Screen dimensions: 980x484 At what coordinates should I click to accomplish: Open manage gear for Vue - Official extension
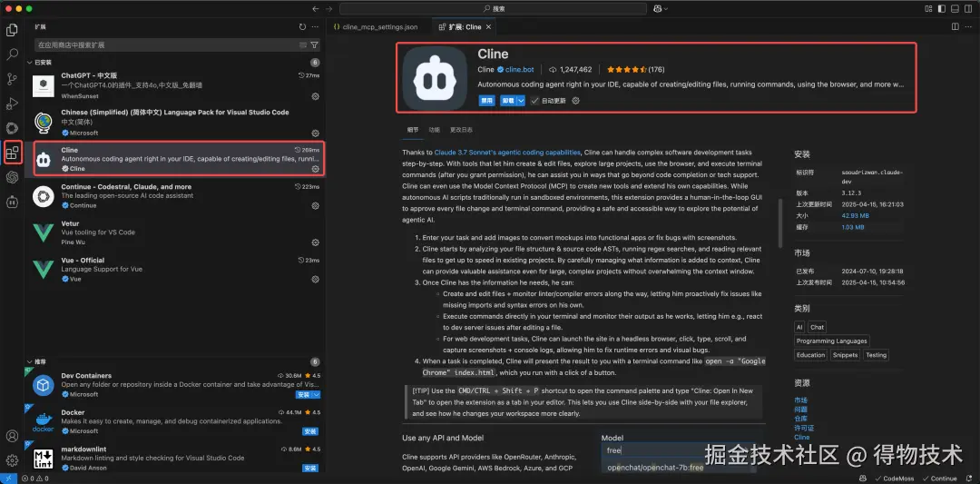316,279
